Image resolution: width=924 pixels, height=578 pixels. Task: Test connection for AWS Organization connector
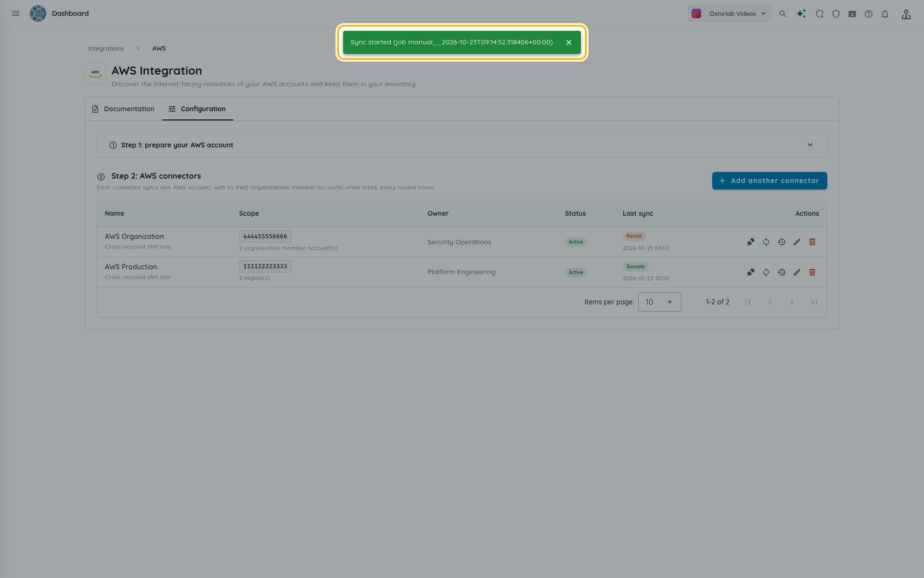click(x=751, y=242)
